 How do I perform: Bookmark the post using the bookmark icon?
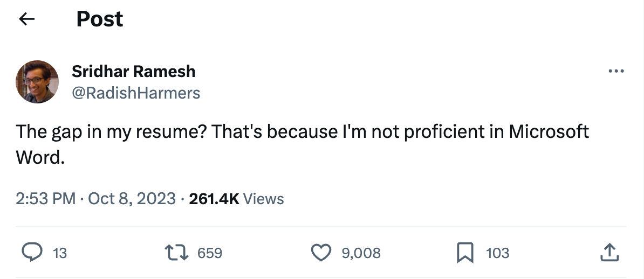coord(465,253)
